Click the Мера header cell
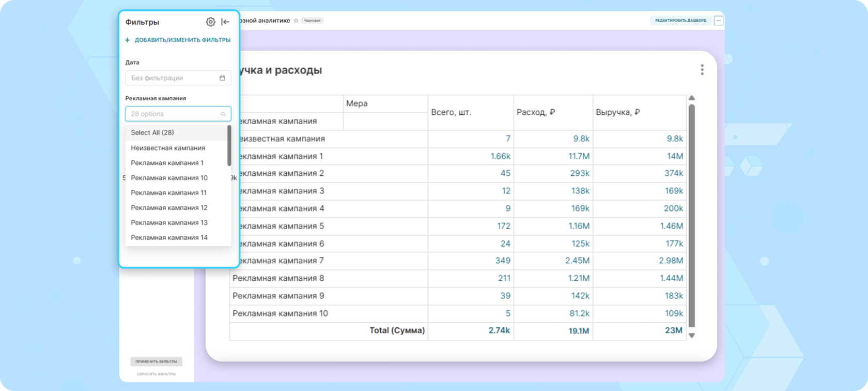Screen dimensions: 868x391 (x=385, y=103)
